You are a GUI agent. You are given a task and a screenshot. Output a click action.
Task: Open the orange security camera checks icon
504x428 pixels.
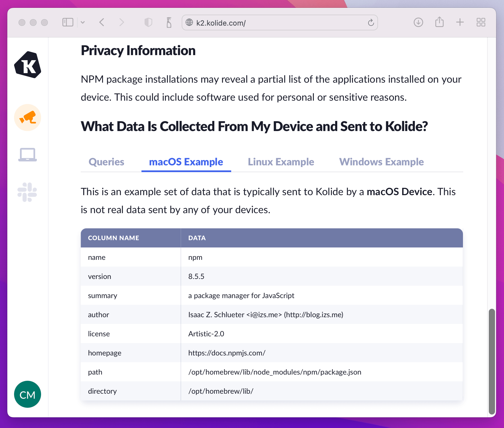(28, 118)
